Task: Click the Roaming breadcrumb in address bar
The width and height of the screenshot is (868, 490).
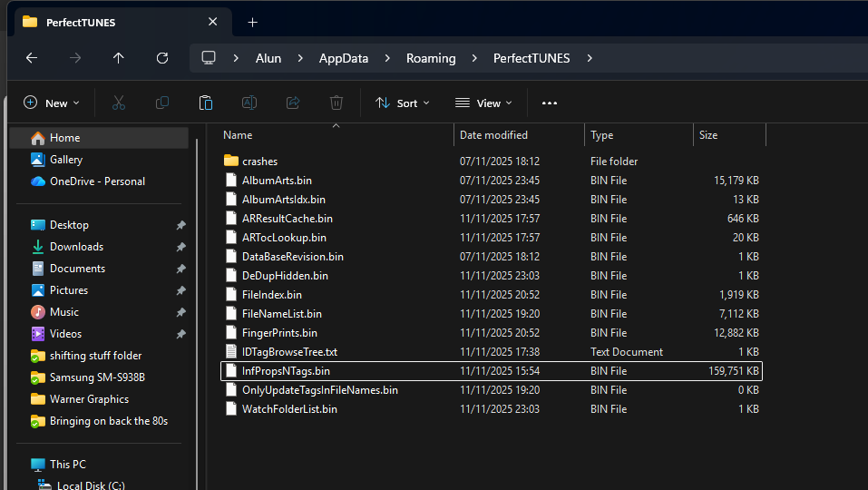Action: point(431,58)
